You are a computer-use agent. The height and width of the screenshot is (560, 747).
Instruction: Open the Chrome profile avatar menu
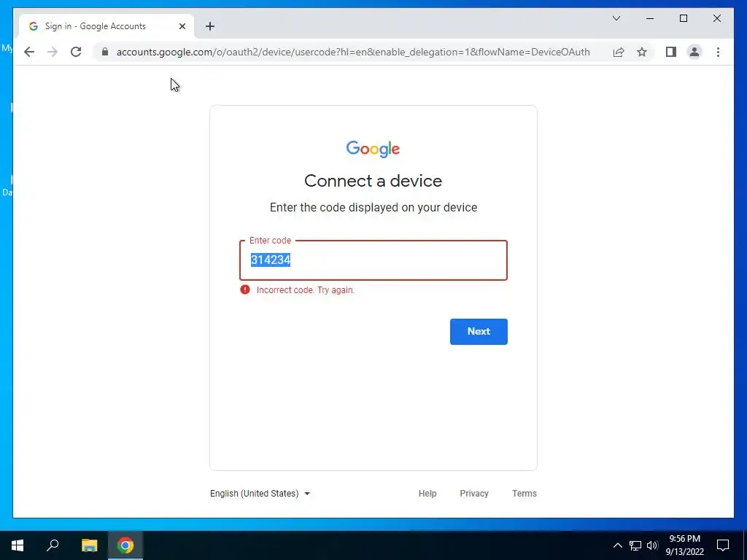694,52
